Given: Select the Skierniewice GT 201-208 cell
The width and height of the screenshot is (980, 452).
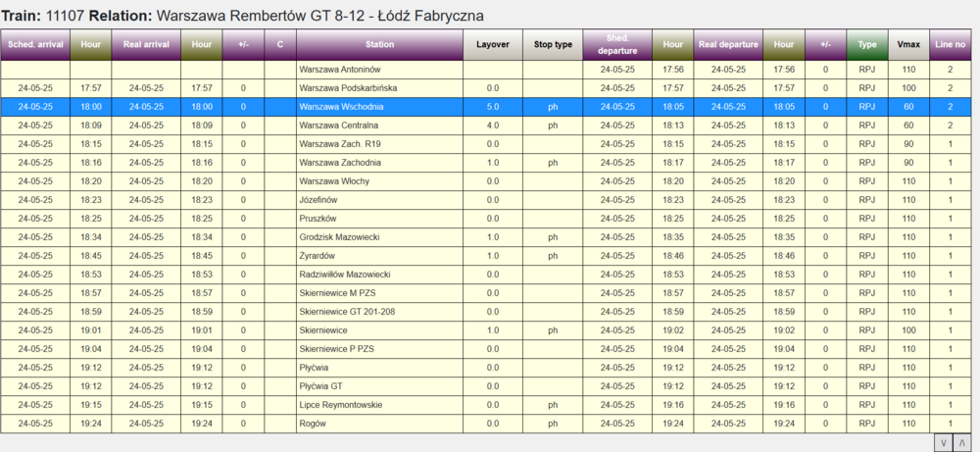Looking at the screenshot, I should [x=380, y=312].
